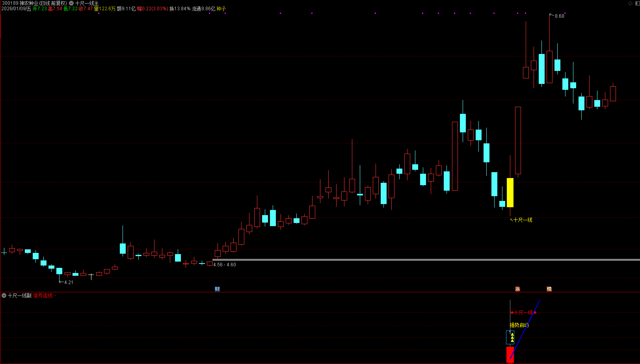Click the red ★十尺一线★ star label
Screen dimensions: 640x364
[523, 312]
